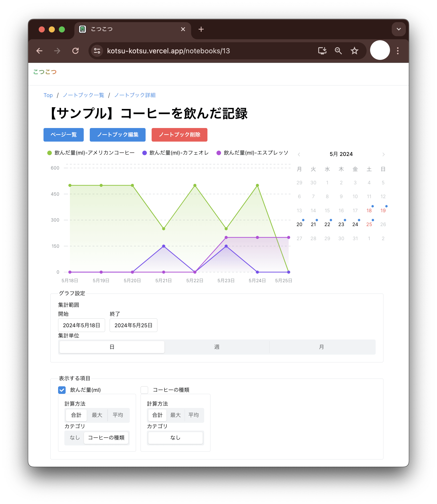Select May 25 in the calendar
The image size is (437, 504).
coord(369,224)
